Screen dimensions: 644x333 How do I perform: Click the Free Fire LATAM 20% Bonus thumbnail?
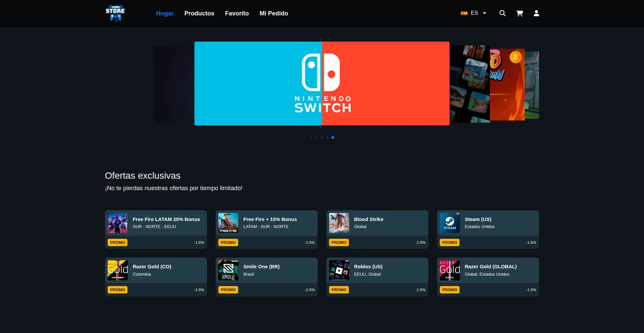[x=118, y=223]
